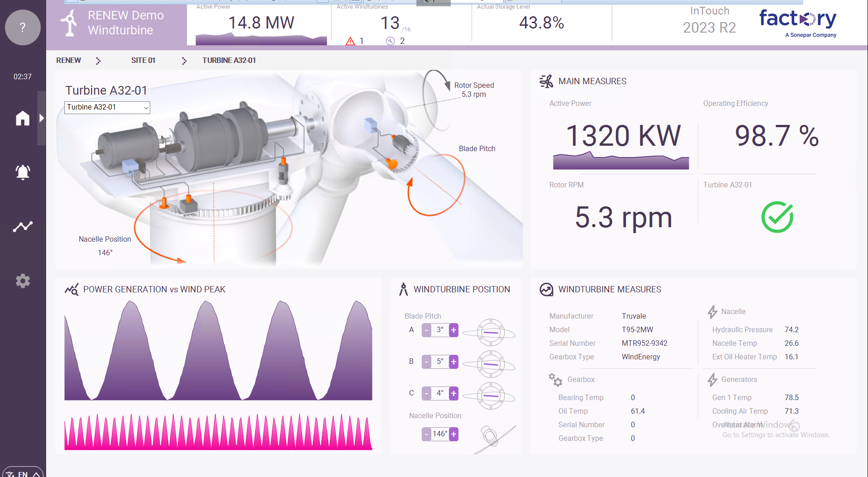
Task: Open the language EN selector
Action: pyautogui.click(x=23, y=472)
